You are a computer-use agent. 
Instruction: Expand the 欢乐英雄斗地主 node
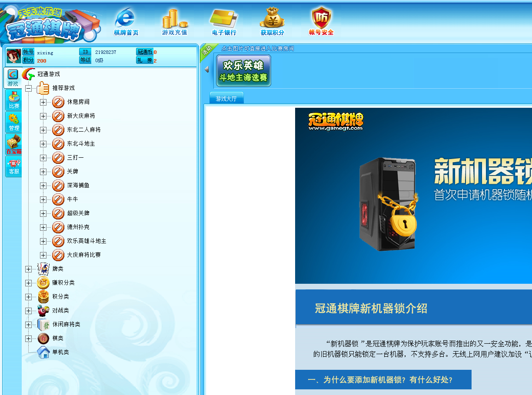point(43,241)
